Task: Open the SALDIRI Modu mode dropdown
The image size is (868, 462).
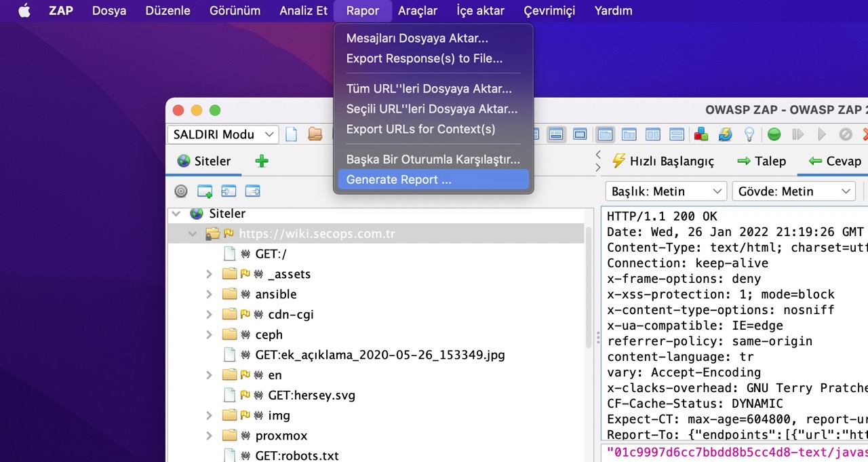Action: pyautogui.click(x=222, y=134)
